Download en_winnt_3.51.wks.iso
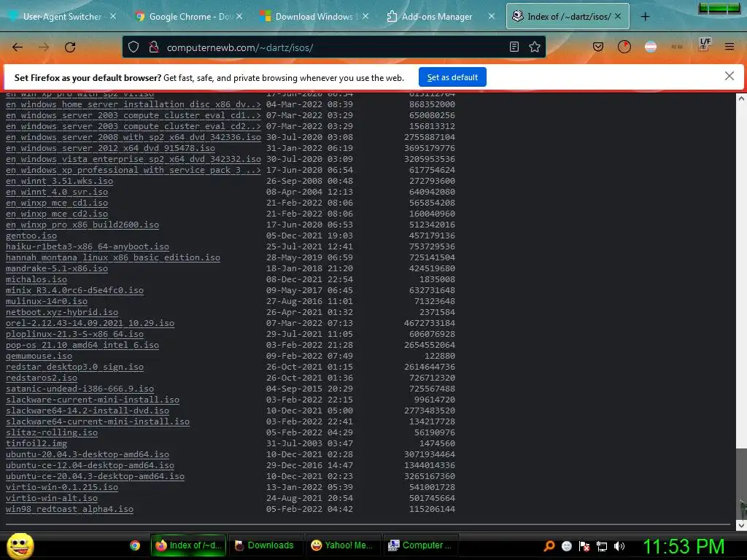The width and height of the screenshot is (747, 560). (x=60, y=181)
